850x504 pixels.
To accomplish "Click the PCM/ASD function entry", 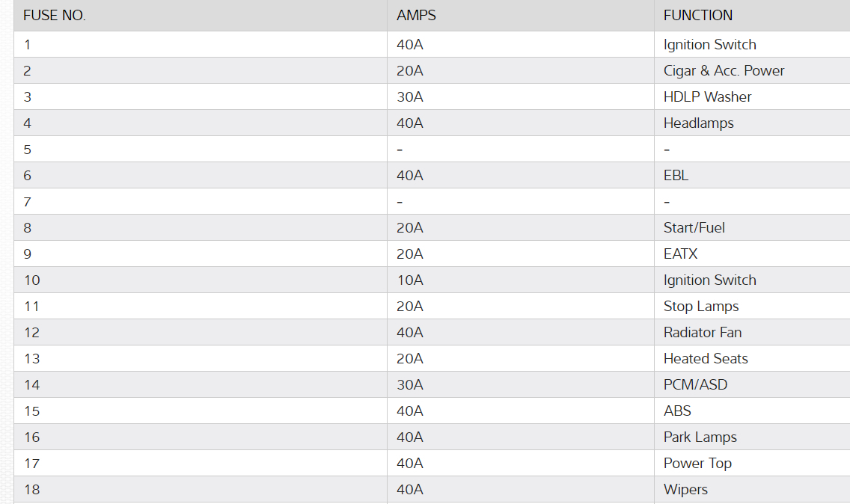I will point(695,385).
